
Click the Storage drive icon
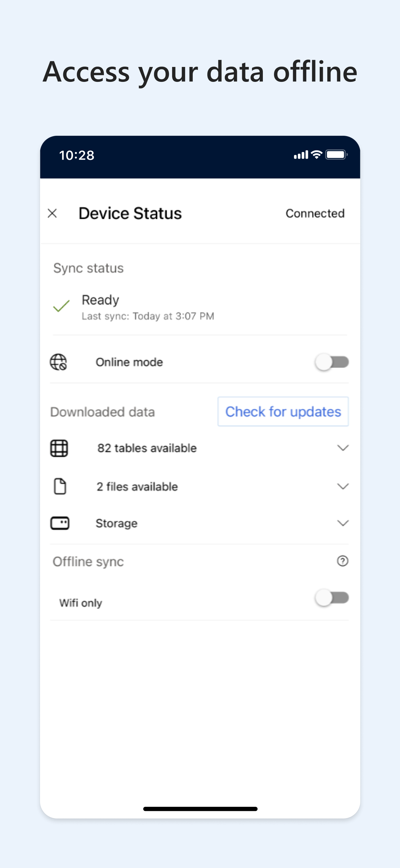[60, 523]
